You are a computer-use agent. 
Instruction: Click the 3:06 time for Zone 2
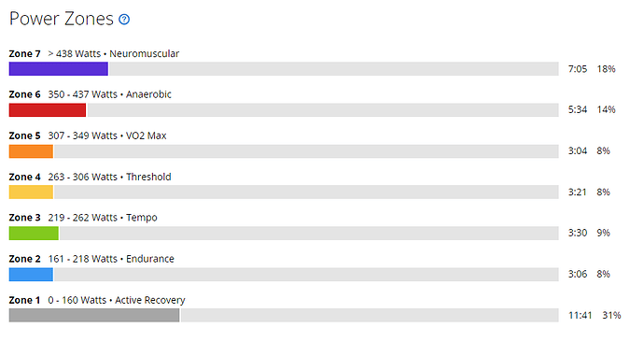coord(578,274)
